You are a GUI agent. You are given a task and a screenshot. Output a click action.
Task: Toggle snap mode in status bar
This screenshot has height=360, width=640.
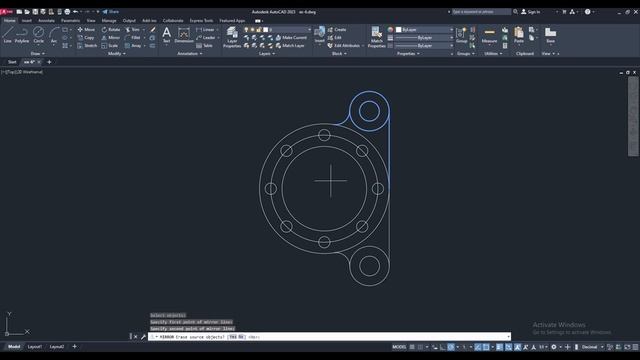(420, 347)
